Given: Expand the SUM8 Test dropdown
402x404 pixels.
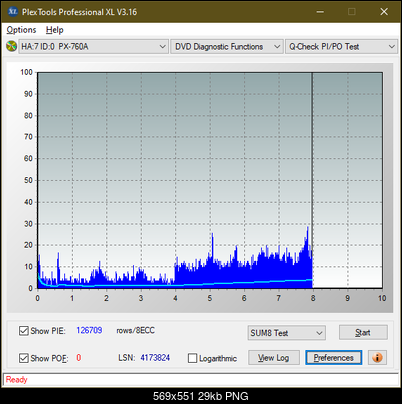Looking at the screenshot, I should click(287, 333).
